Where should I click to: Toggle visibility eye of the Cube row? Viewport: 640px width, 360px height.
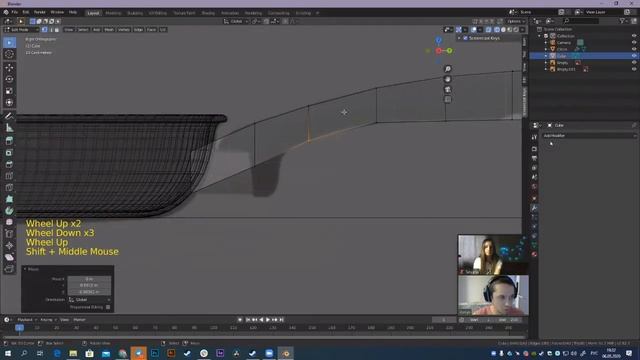pos(634,56)
